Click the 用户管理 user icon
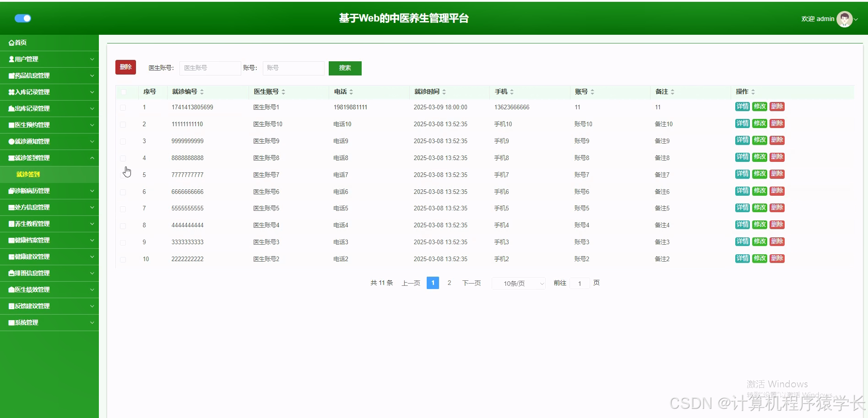The height and width of the screenshot is (418, 868). click(x=11, y=59)
